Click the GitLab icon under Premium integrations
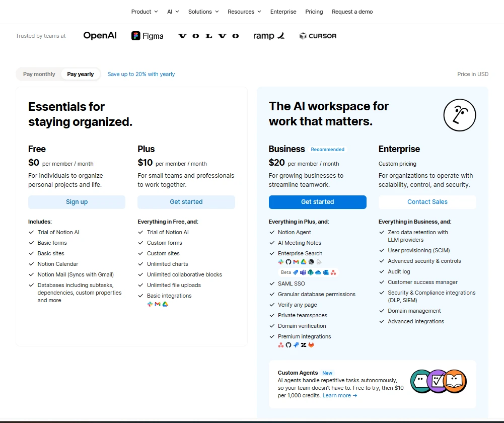The height and width of the screenshot is (423, 504). point(311,345)
